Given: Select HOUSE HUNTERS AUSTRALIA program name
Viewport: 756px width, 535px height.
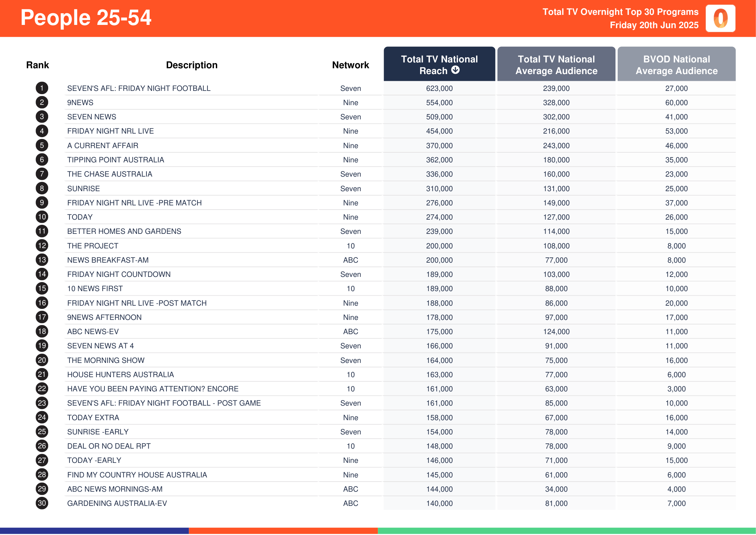Looking at the screenshot, I should pyautogui.click(x=121, y=375).
